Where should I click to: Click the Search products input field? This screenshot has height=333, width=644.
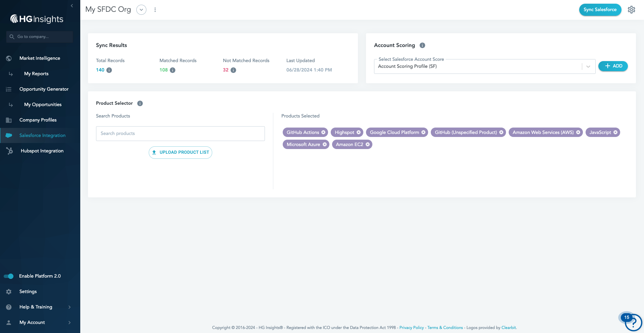[180, 134]
